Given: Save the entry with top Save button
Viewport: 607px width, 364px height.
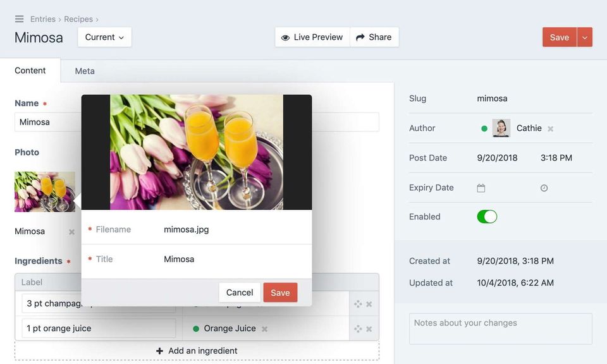Looking at the screenshot, I should 560,37.
